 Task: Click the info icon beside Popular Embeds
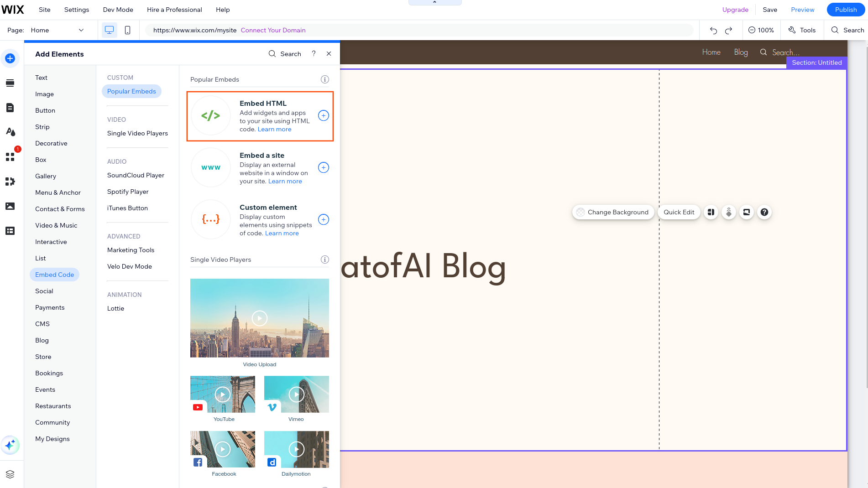tap(325, 79)
